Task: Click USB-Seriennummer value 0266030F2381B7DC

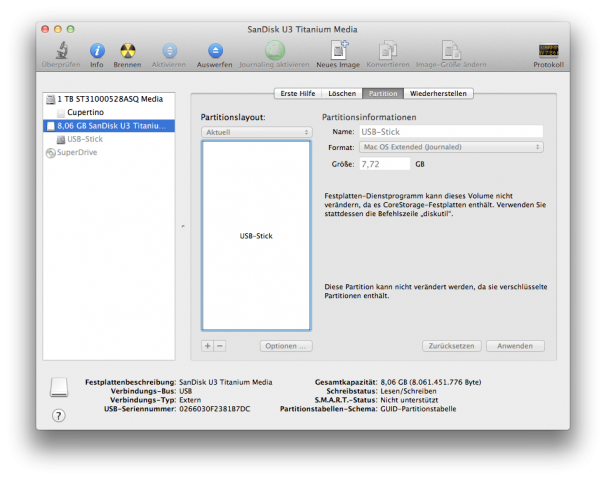Action: point(214,409)
